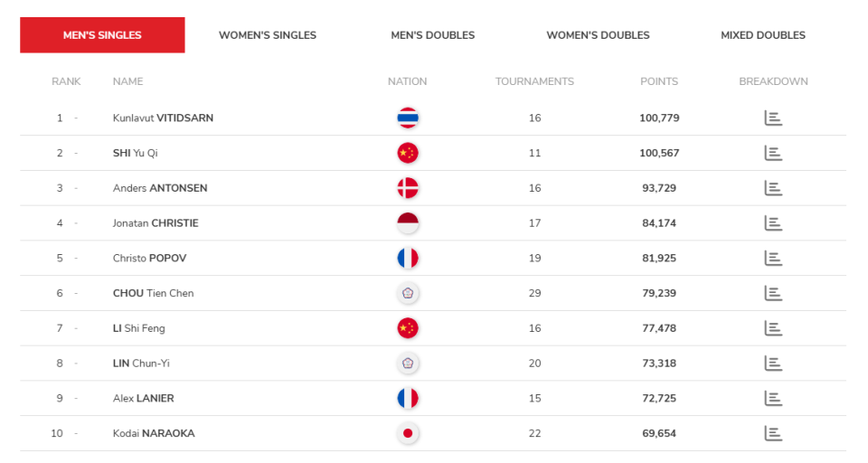Open breakdown for Kodai Naraoka

tap(773, 433)
